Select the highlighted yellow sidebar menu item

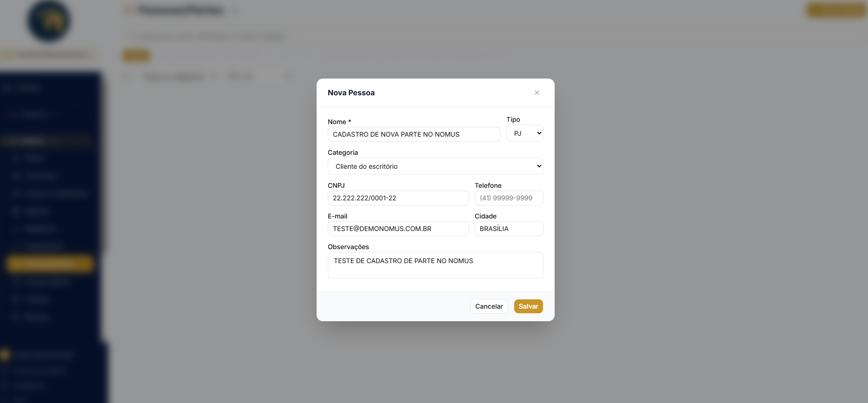50,264
